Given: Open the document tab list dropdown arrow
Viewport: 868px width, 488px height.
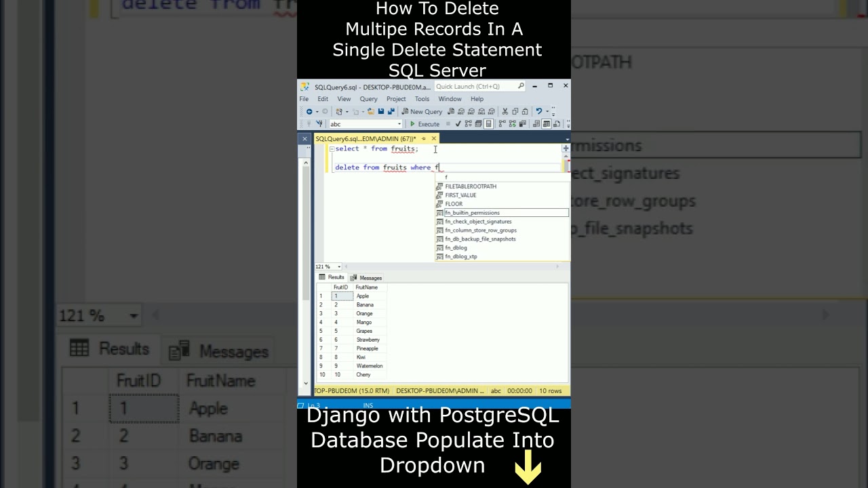Looking at the screenshot, I should [x=567, y=139].
